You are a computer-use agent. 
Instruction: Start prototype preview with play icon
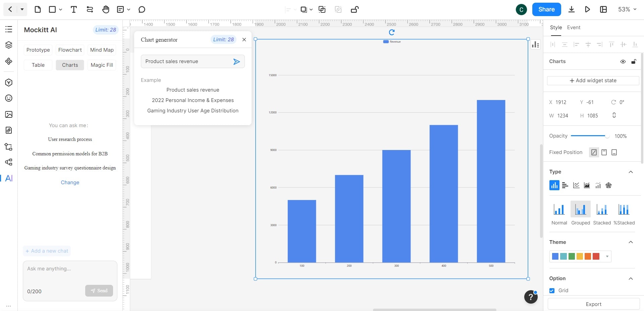click(x=587, y=9)
